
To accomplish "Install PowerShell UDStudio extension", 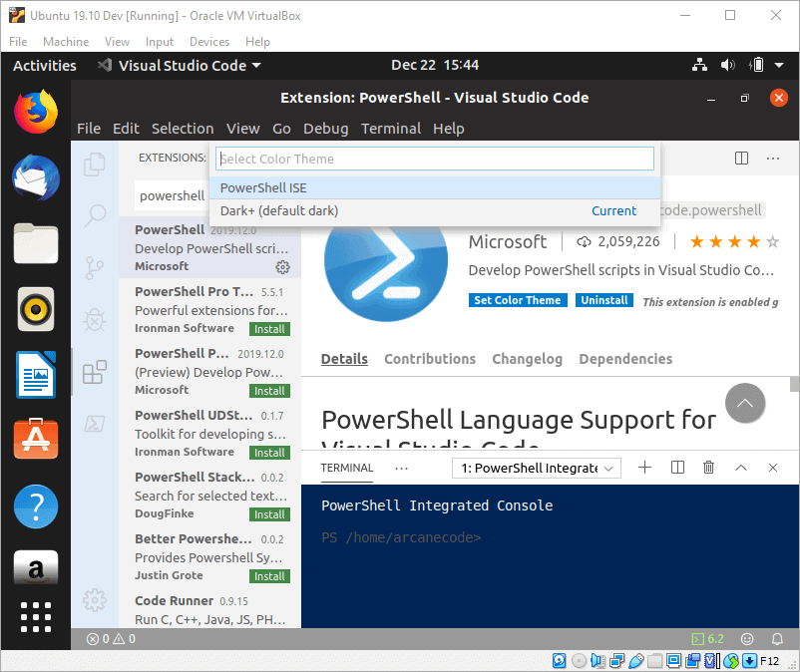I will [x=270, y=453].
